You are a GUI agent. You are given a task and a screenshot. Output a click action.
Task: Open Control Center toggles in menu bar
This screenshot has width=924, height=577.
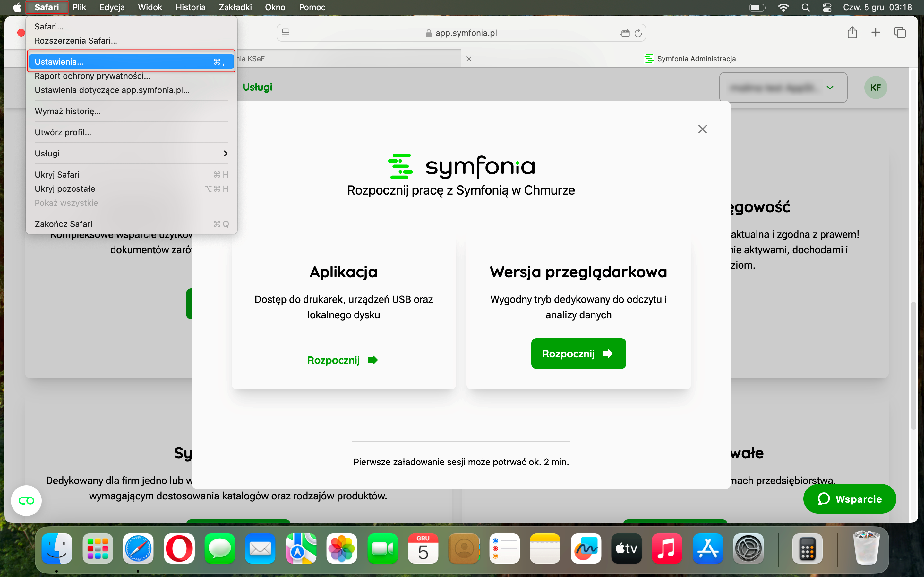pos(827,7)
